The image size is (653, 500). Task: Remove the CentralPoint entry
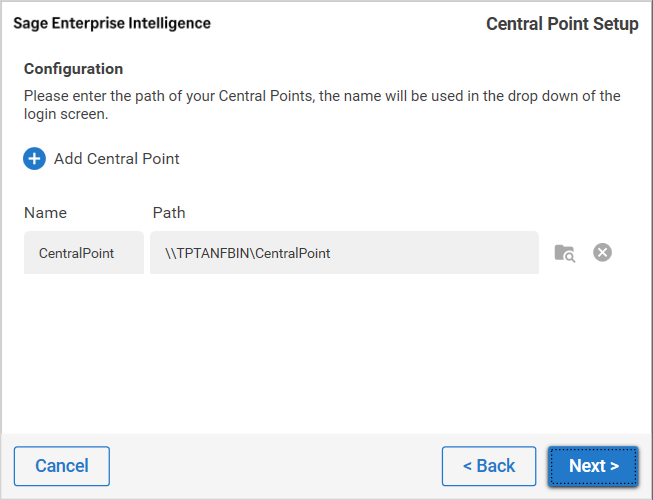point(602,253)
